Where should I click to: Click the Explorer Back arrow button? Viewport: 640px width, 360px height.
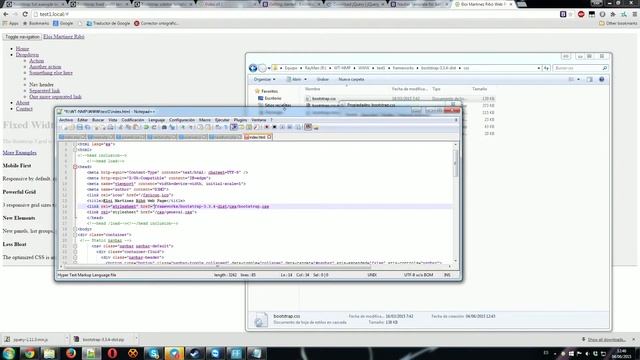coord(253,68)
